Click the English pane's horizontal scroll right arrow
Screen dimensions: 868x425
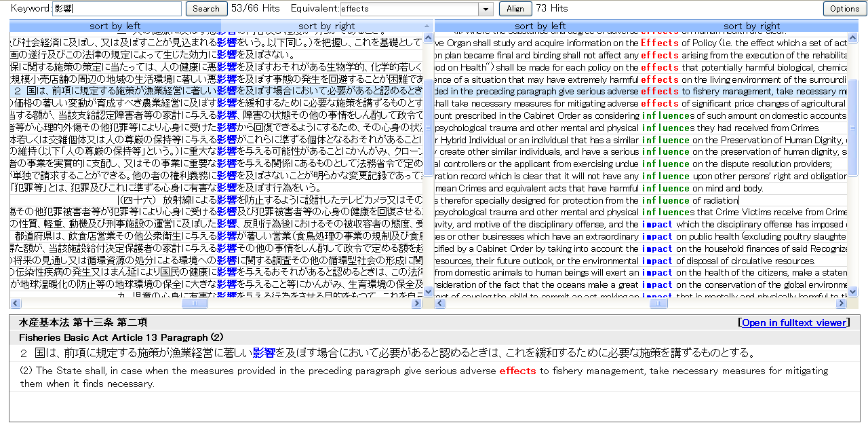pyautogui.click(x=842, y=303)
